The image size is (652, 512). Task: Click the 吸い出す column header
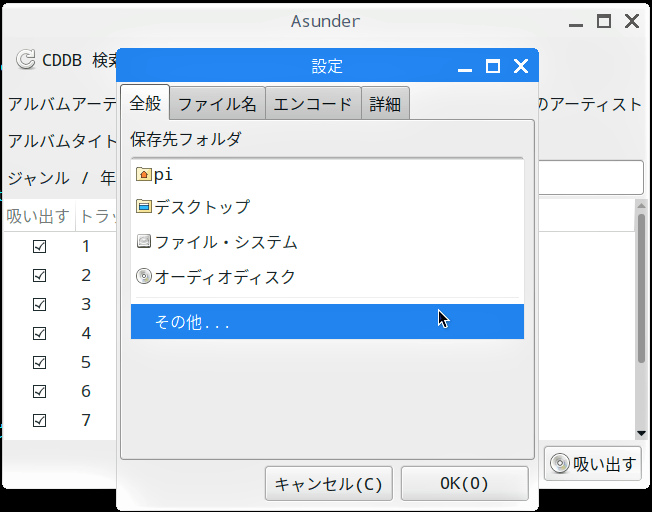point(39,216)
